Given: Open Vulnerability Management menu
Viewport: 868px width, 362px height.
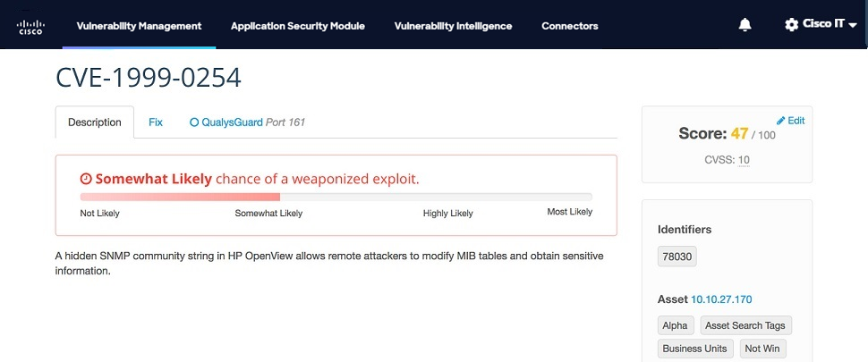Looking at the screenshot, I should [139, 26].
